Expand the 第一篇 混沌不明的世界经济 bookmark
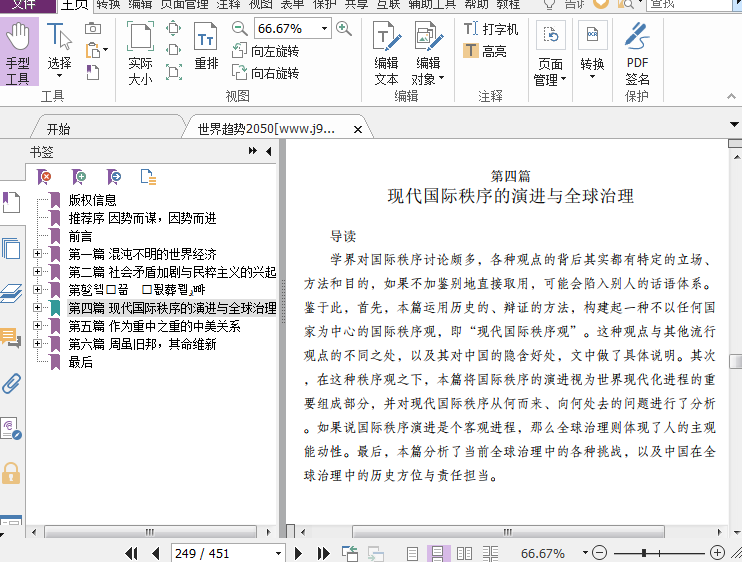This screenshot has height=562, width=742. tap(37, 254)
